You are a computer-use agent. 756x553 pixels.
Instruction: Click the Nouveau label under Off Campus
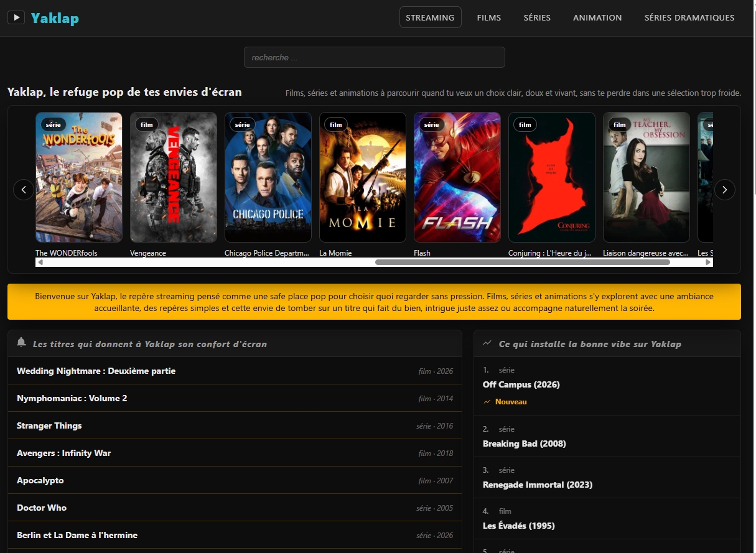tap(511, 402)
